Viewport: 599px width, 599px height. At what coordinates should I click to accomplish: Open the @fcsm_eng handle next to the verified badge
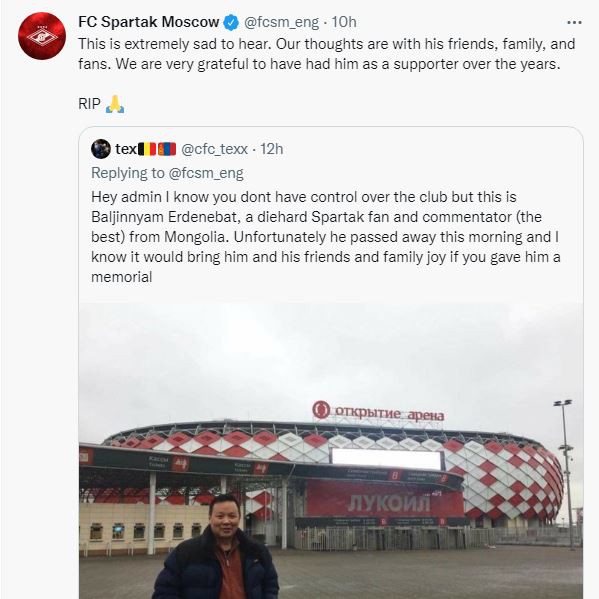(281, 22)
